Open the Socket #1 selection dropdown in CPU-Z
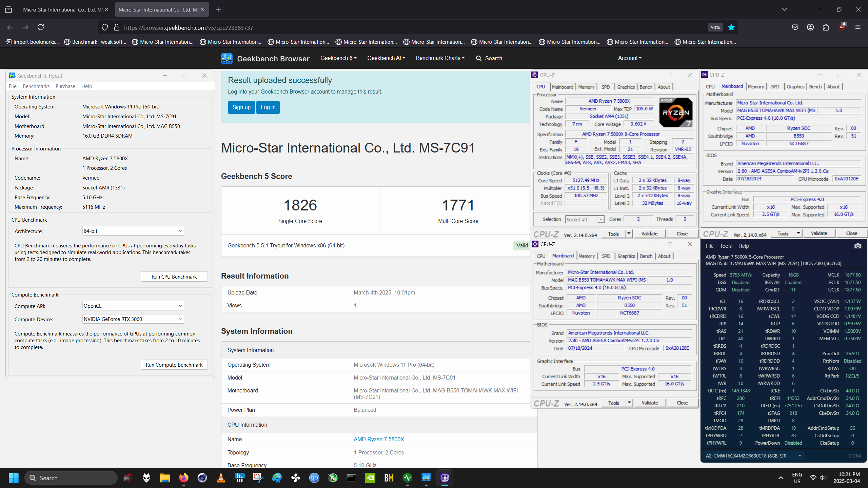 coord(585,220)
